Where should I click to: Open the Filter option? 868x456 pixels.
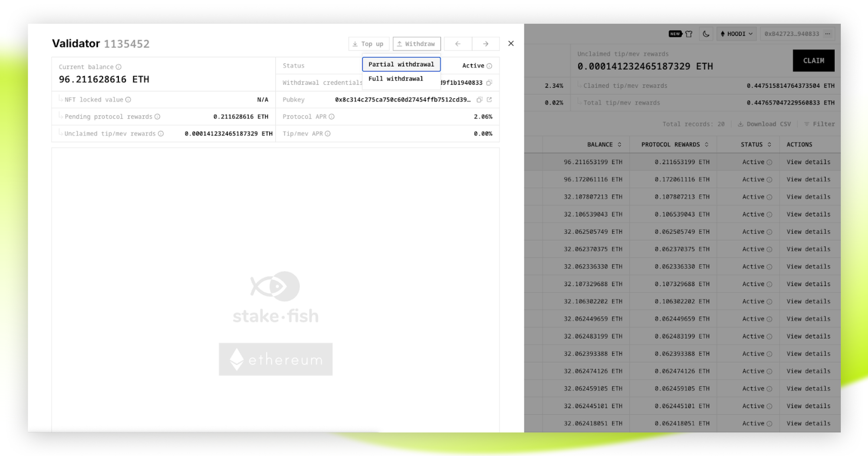pyautogui.click(x=819, y=124)
